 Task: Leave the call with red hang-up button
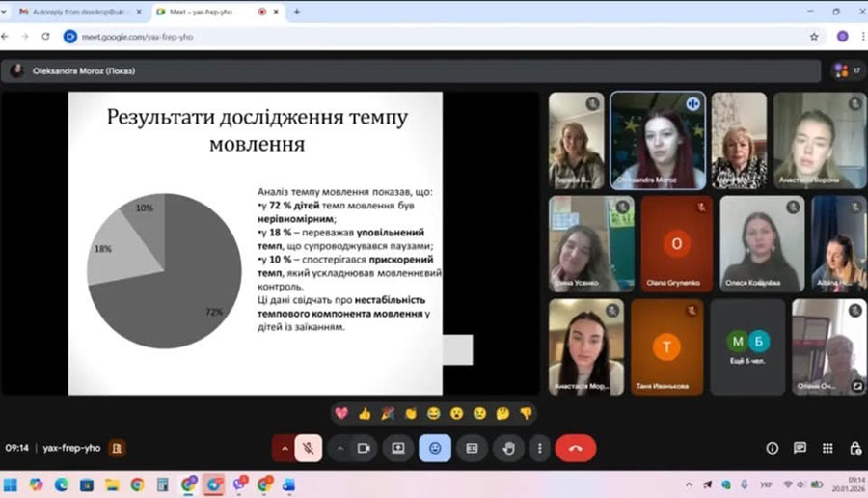click(x=576, y=448)
